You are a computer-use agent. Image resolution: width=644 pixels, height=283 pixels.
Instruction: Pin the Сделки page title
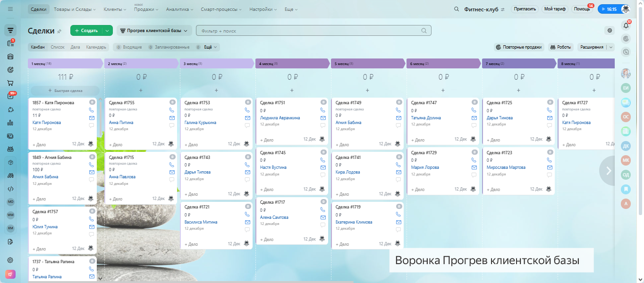tap(59, 31)
